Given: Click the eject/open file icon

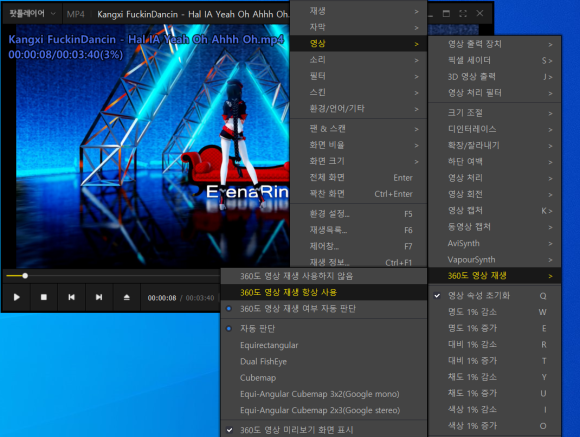Looking at the screenshot, I should tap(127, 297).
